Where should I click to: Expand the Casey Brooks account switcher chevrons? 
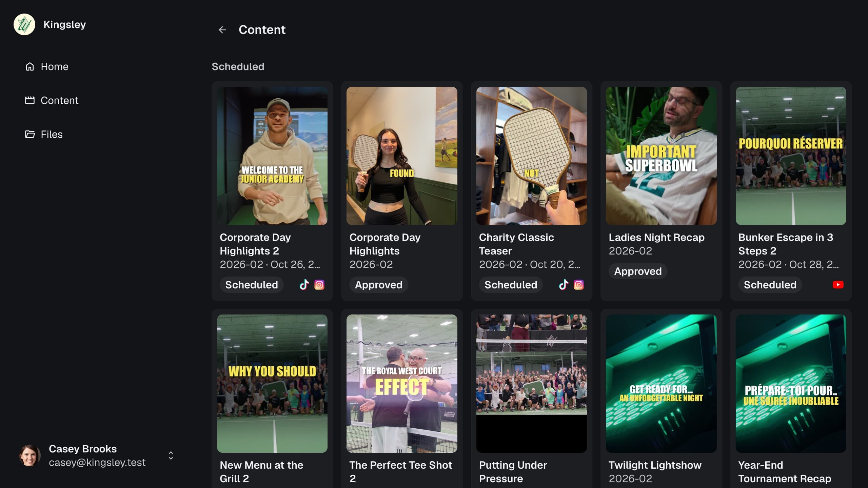coord(171,455)
